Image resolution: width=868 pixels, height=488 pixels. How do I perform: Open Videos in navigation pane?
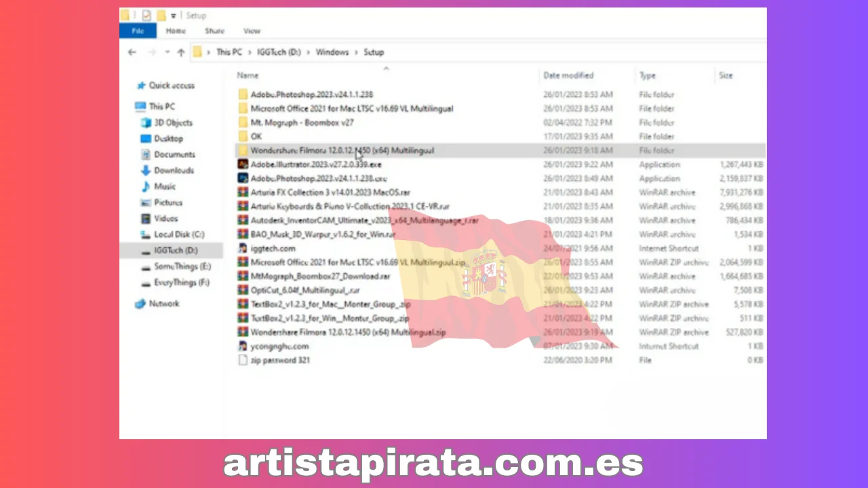[x=165, y=219]
